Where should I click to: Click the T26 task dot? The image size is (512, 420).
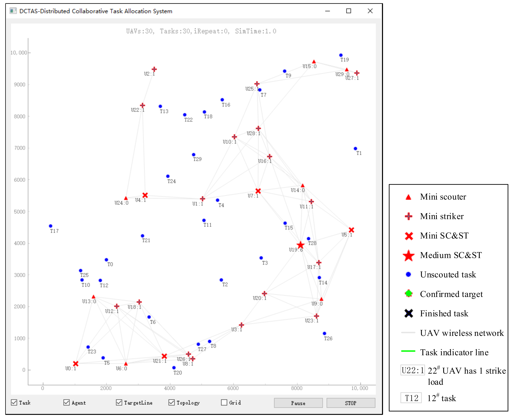pyautogui.click(x=325, y=333)
